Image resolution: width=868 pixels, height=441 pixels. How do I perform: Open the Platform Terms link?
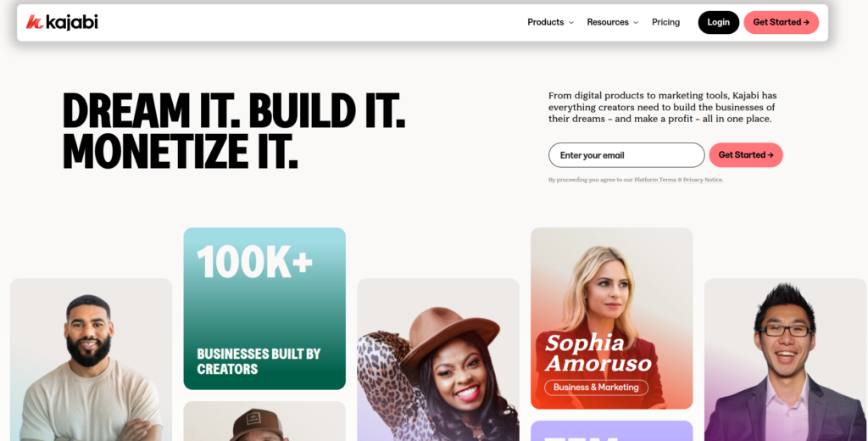[655, 180]
